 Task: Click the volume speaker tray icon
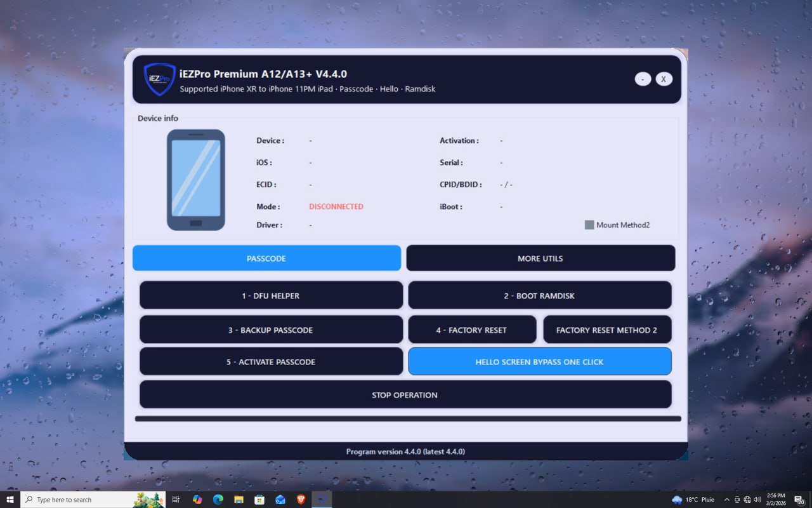click(757, 500)
